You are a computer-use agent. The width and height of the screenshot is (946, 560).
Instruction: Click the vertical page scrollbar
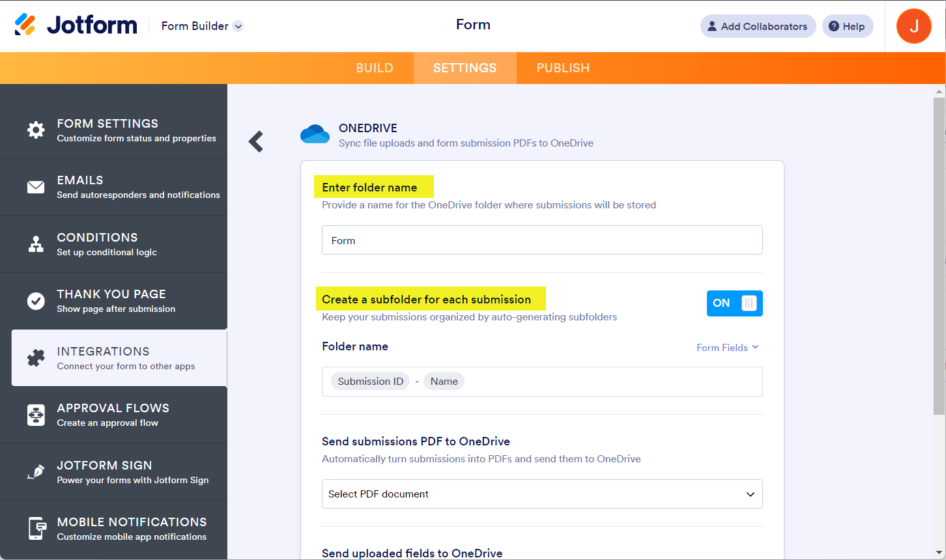click(939, 254)
